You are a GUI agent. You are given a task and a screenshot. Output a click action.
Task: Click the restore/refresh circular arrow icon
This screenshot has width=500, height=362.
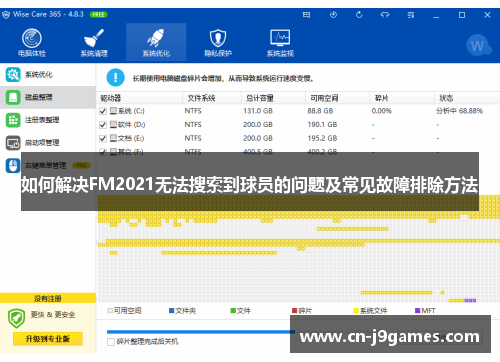(x=359, y=15)
